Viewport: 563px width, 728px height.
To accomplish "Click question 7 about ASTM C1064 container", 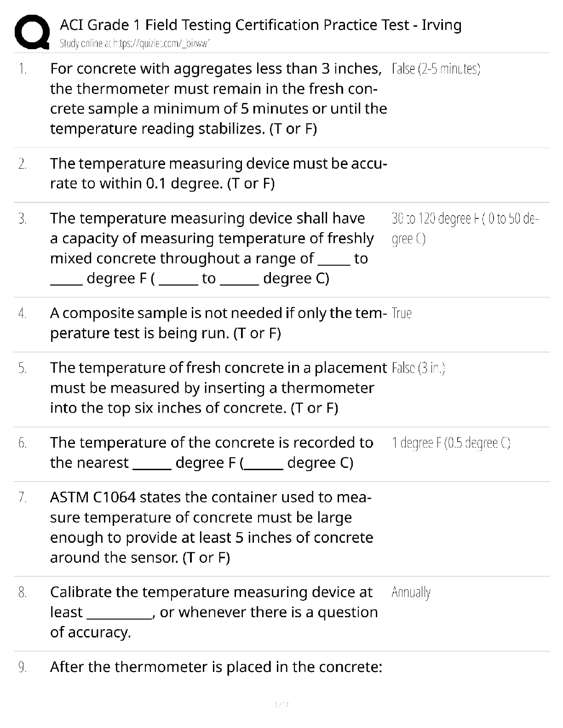I will [212, 527].
